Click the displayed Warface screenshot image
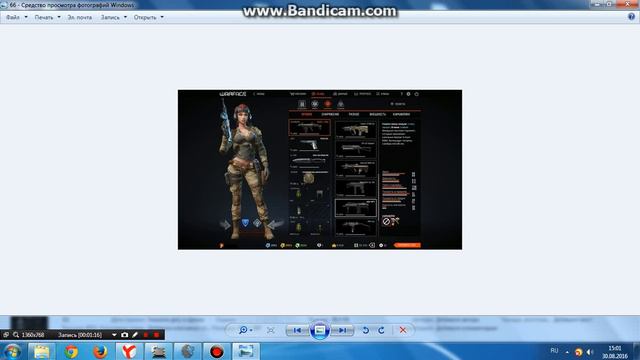The height and width of the screenshot is (360, 640). click(320, 169)
